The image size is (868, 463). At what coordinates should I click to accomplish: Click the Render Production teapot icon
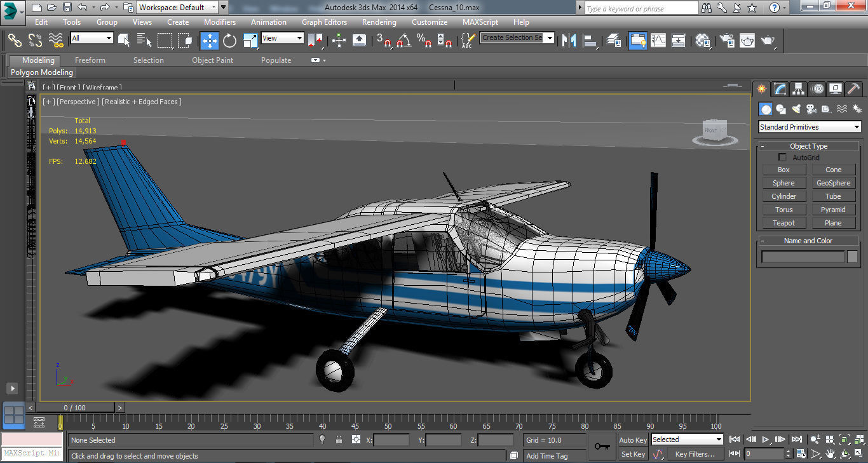(769, 41)
